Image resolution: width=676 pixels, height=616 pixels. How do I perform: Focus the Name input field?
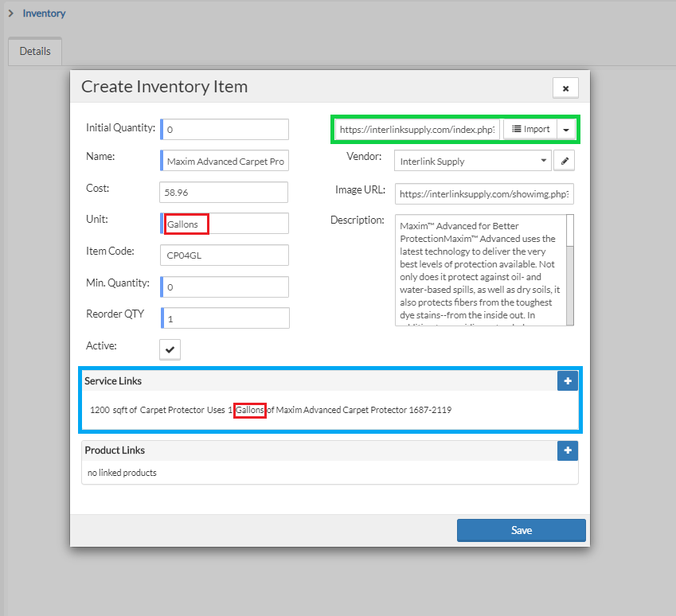(x=225, y=161)
